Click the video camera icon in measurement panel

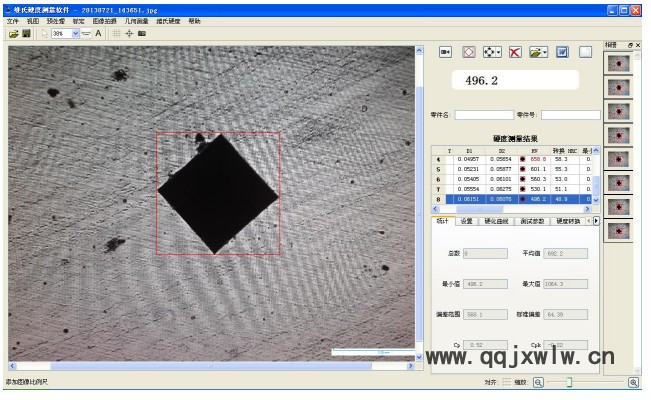(445, 52)
